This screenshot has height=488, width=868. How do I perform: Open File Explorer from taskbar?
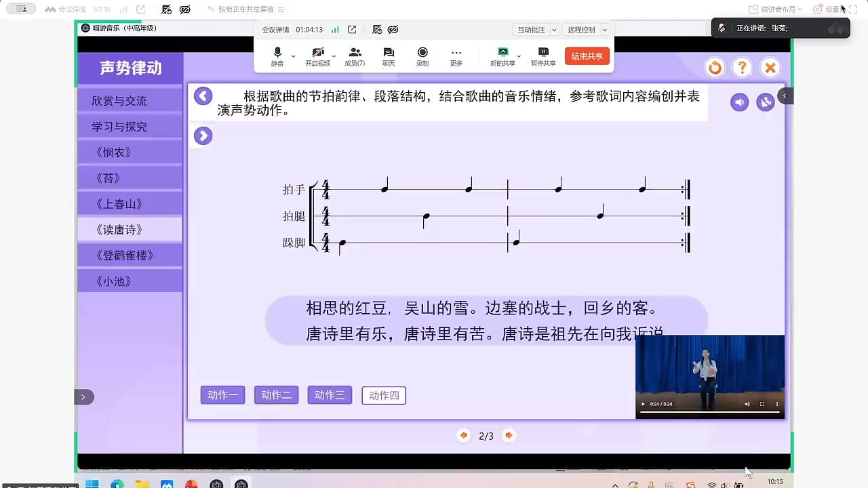pos(142,484)
